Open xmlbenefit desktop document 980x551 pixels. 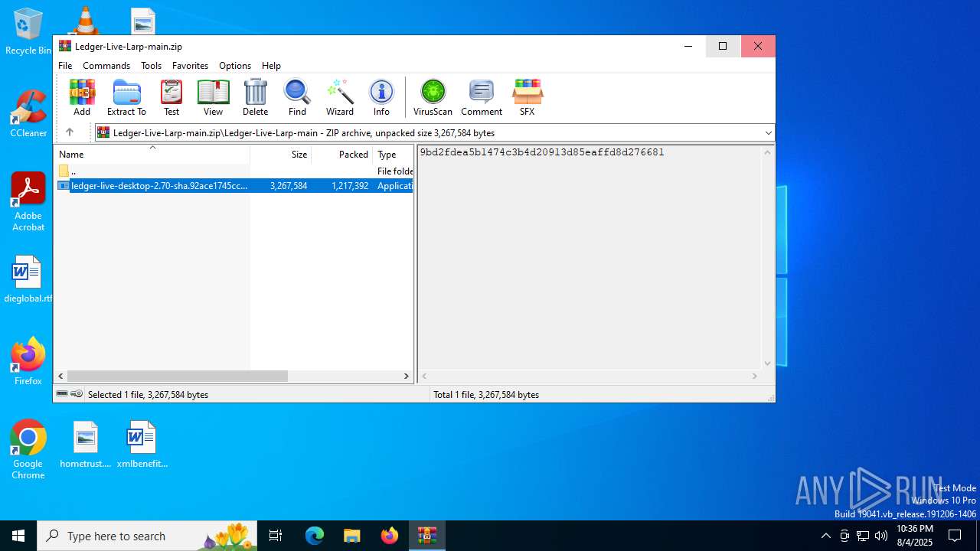click(x=142, y=445)
